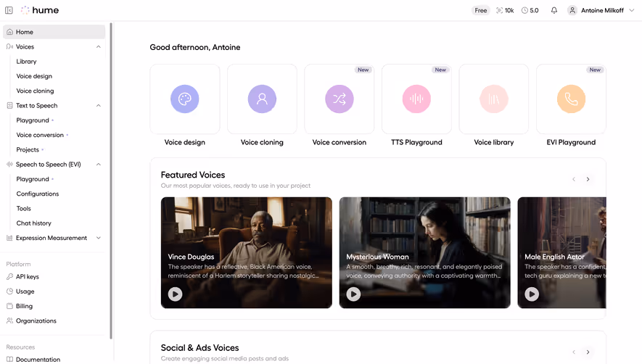642x364 pixels.
Task: Go to next Social & Ads Voices
Action: pyautogui.click(x=588, y=352)
